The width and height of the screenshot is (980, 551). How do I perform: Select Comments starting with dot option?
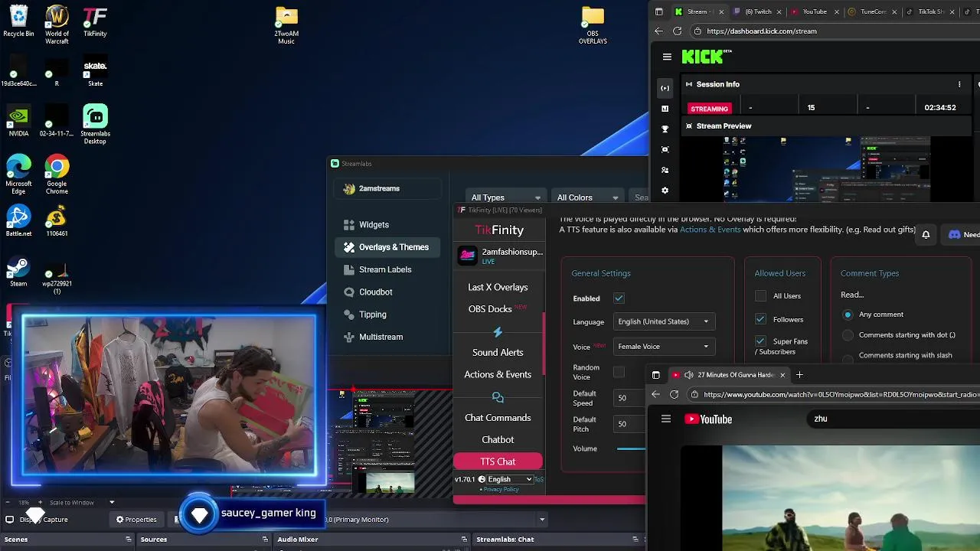coord(848,335)
